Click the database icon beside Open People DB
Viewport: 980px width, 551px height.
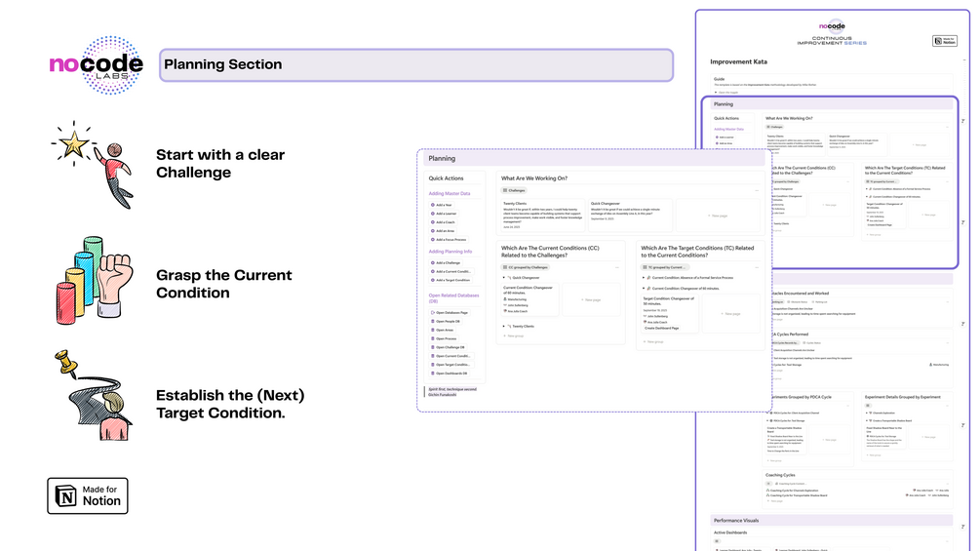click(433, 322)
